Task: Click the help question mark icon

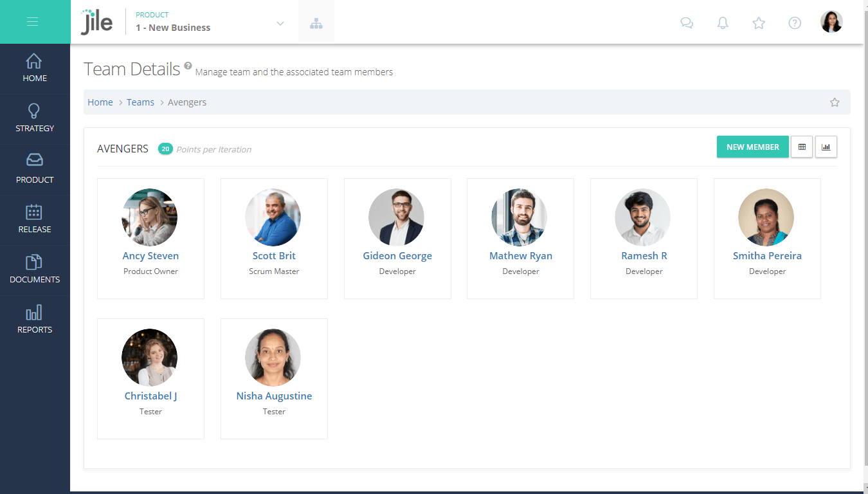Action: pyautogui.click(x=795, y=23)
